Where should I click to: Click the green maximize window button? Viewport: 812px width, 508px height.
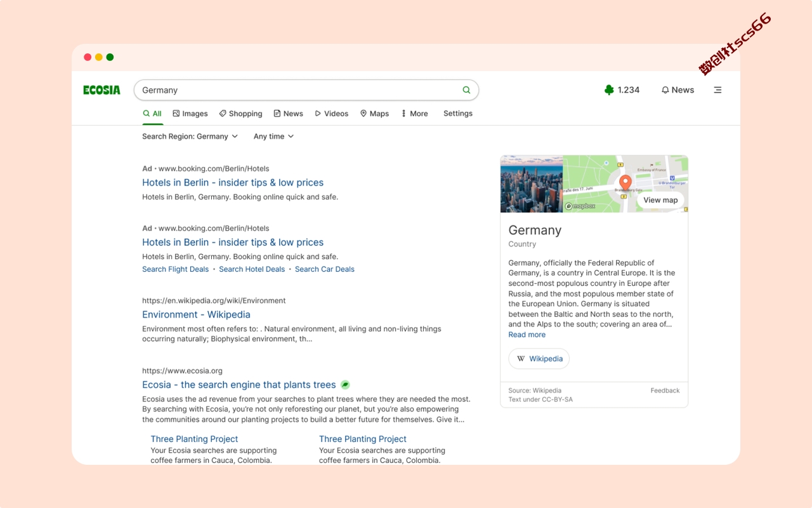pyautogui.click(x=110, y=57)
